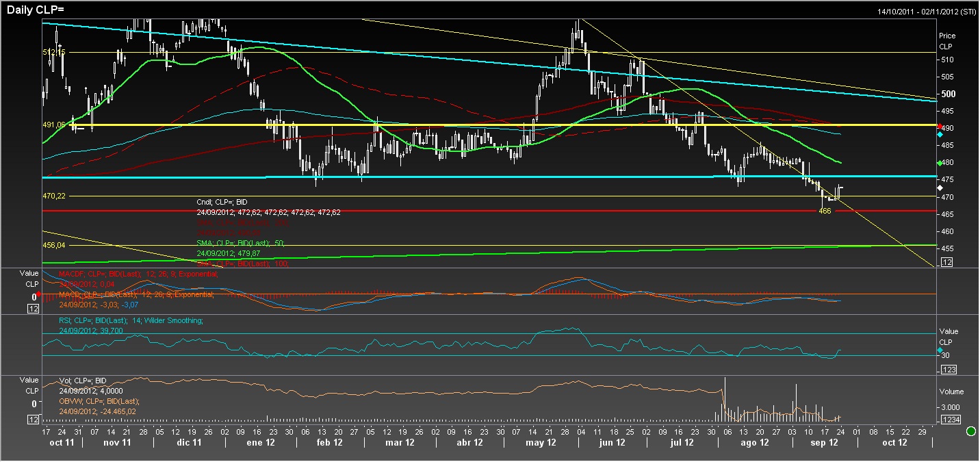Image resolution: width=980 pixels, height=462 pixels.
Task: Click the OBVW indicator legend label
Action: pyautogui.click(x=99, y=401)
